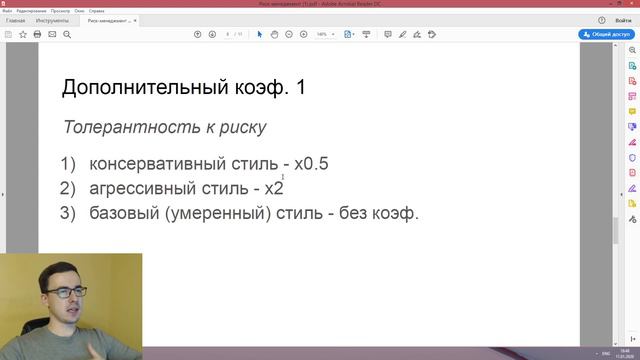
Task: Click the ENG language indicator in taskbar
Action: 606,353
